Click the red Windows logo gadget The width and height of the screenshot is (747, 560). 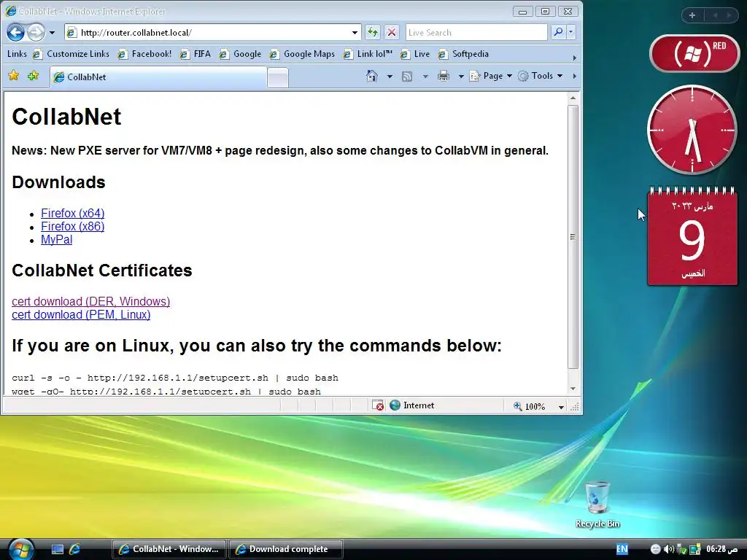(x=694, y=53)
